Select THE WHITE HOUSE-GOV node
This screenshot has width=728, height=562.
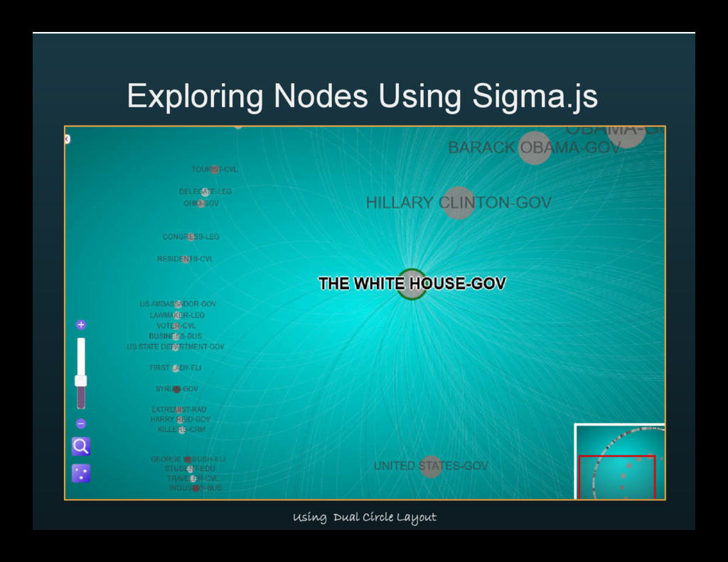click(x=412, y=283)
